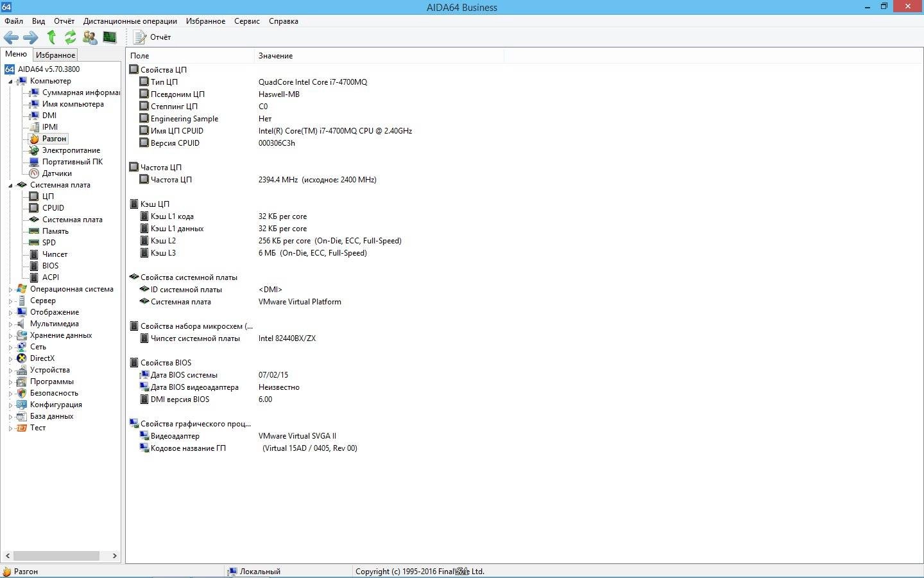Click the Устройства icon in tree
The width and height of the screenshot is (924, 578).
(22, 370)
